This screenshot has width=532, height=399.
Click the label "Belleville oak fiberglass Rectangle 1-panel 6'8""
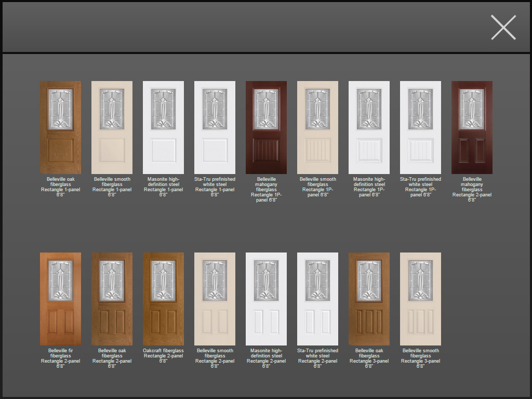coord(60,187)
